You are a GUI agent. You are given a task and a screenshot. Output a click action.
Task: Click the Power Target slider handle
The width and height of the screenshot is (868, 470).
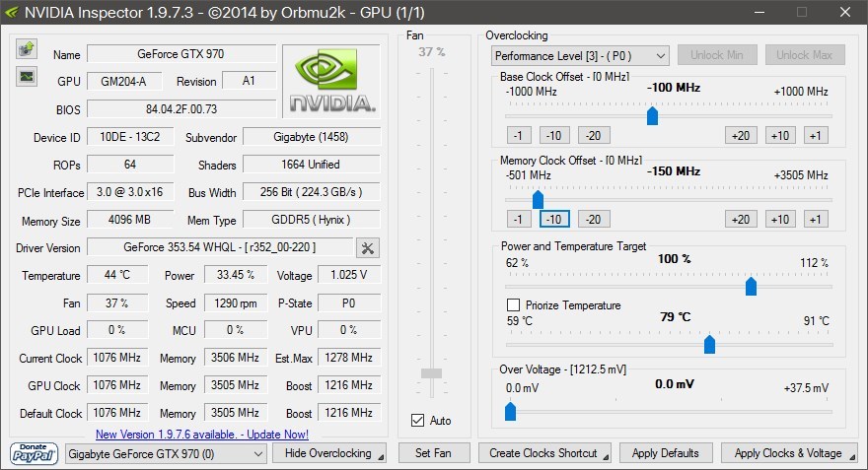pyautogui.click(x=751, y=287)
